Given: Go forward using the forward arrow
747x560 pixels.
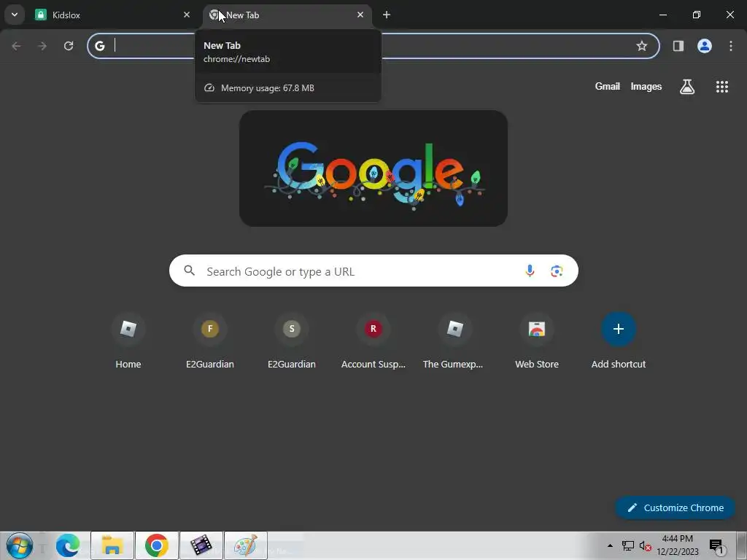Looking at the screenshot, I should tap(42, 46).
